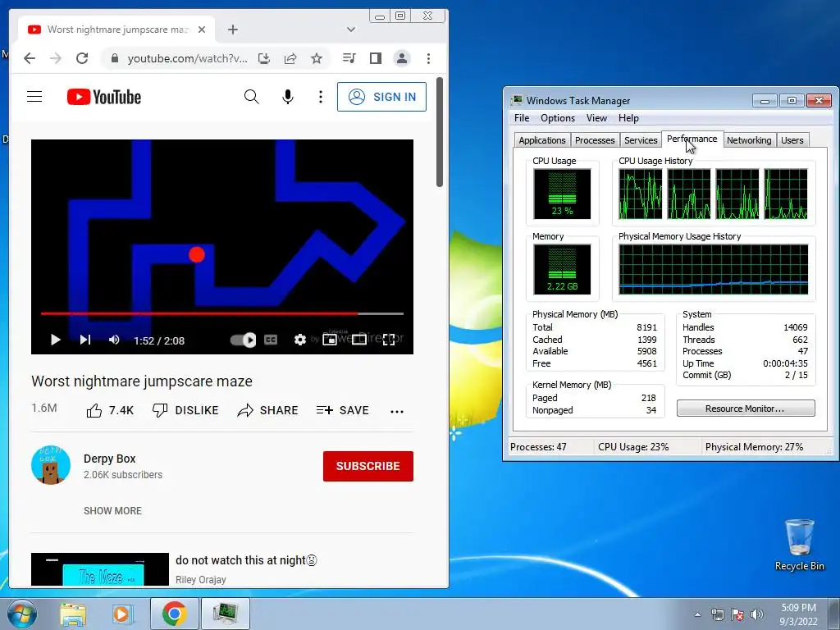Viewport: 840px width, 630px height.
Task: Click the YouTube logo
Action: 104,97
